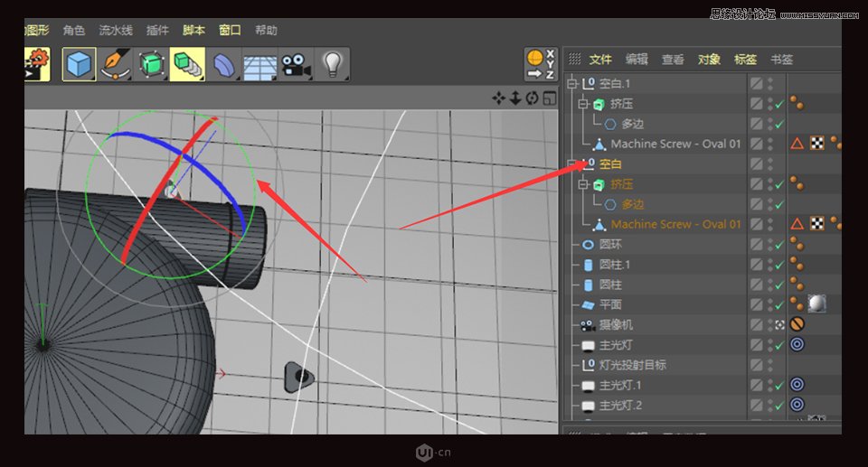Open Render Settings clapperboard-gear icon
Viewport: 868px width, 467px height.
click(x=37, y=64)
